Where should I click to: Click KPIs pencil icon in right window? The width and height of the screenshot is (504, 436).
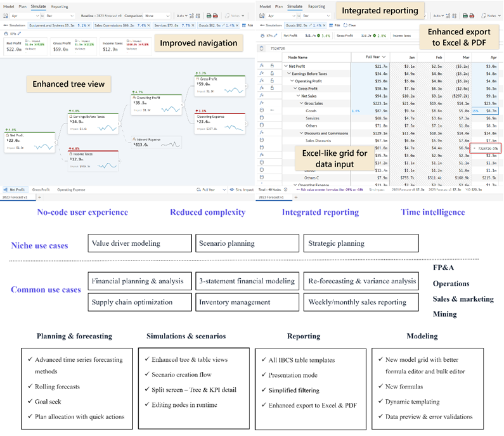pos(276,35)
